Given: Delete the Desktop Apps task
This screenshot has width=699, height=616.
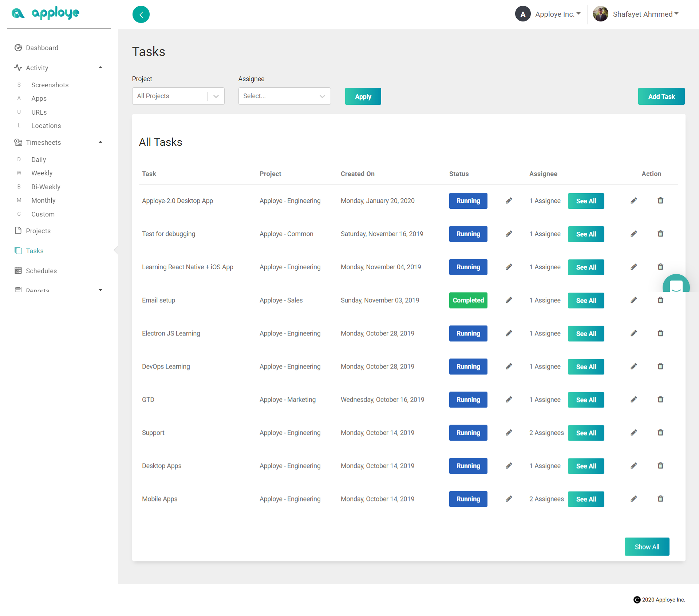Looking at the screenshot, I should pyautogui.click(x=660, y=466).
